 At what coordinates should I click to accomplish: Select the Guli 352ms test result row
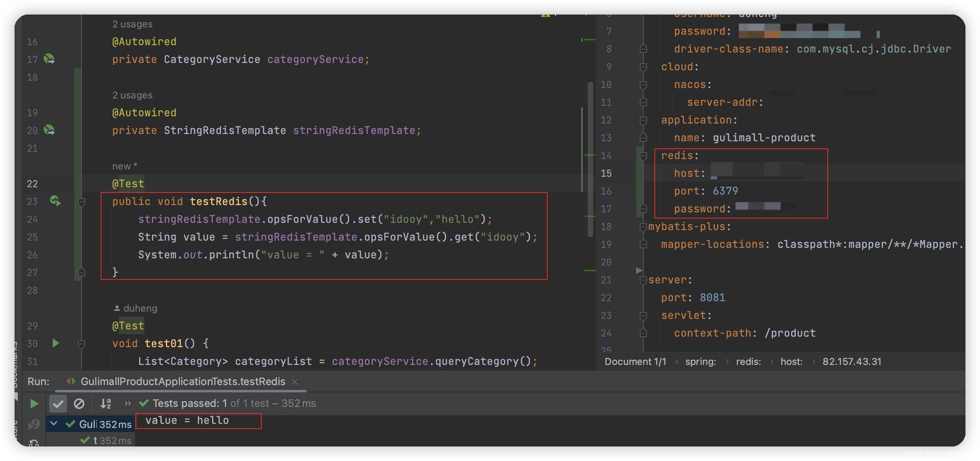pos(91,424)
